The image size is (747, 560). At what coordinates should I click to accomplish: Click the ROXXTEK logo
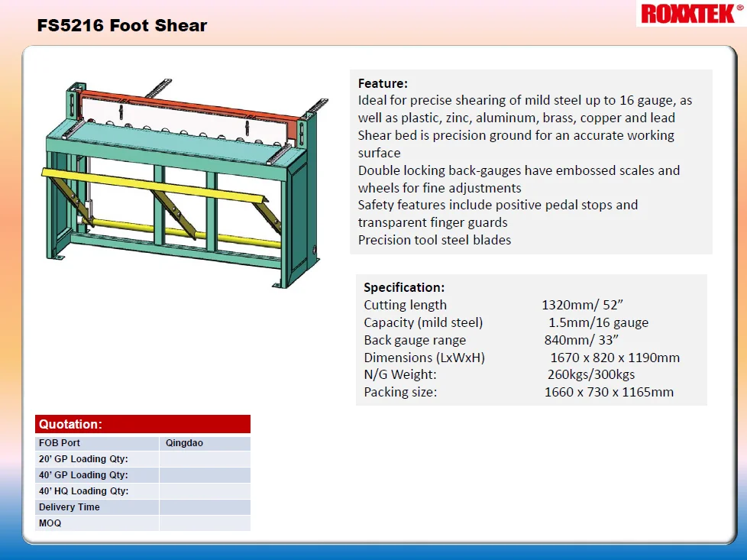click(x=691, y=13)
